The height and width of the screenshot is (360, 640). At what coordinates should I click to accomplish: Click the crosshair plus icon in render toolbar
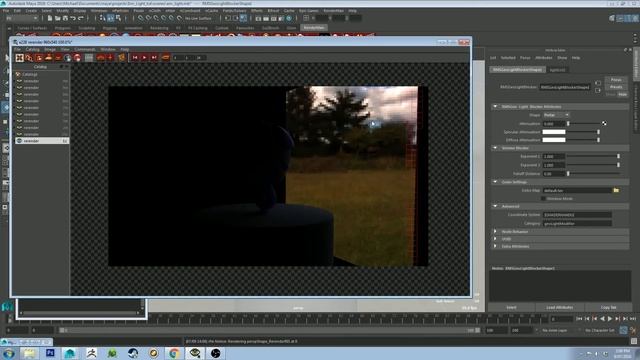(x=110, y=58)
